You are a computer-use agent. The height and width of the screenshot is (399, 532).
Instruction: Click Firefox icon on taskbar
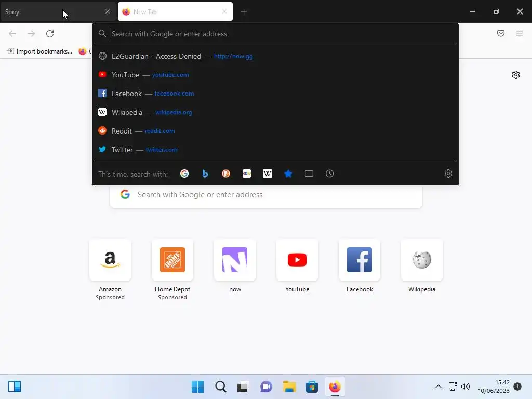point(335,387)
